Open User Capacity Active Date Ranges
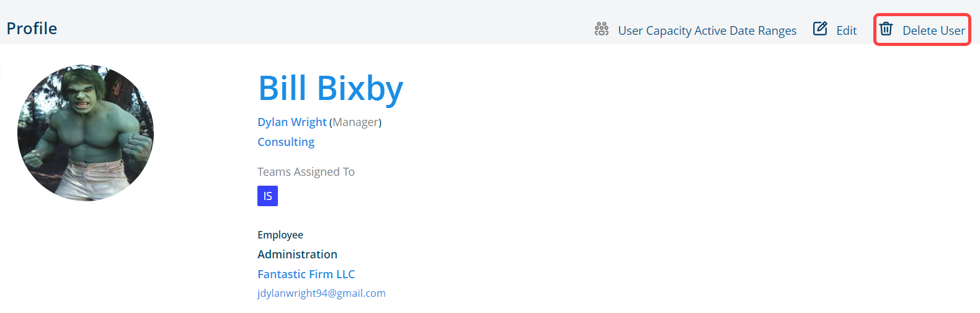Viewport: 980px width, 313px height. (x=707, y=30)
